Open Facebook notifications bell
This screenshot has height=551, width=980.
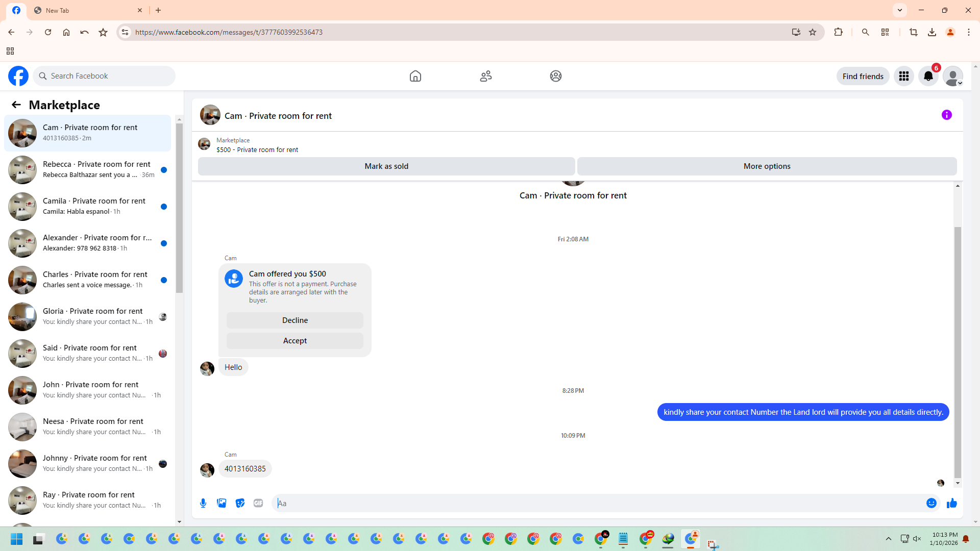928,77
